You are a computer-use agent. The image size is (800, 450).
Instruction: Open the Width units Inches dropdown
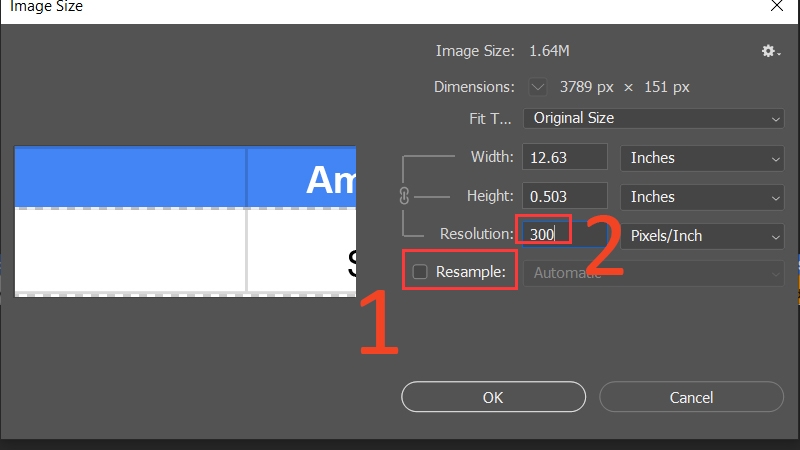[x=702, y=158]
